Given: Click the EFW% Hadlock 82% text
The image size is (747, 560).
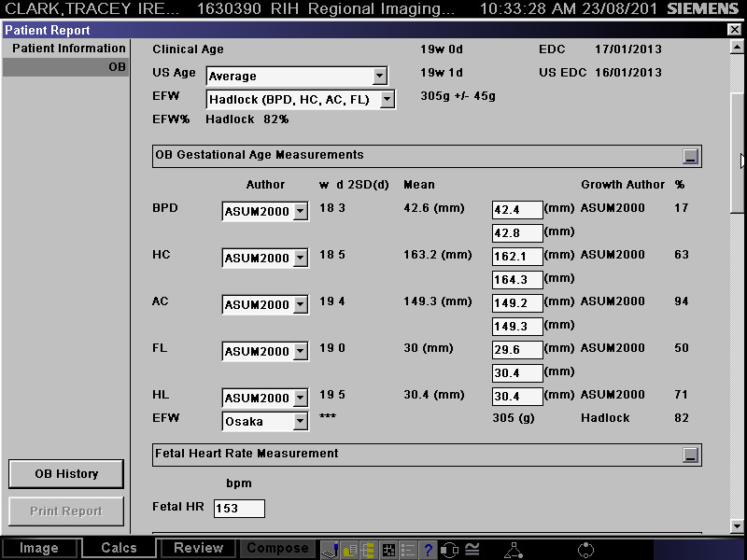Looking at the screenshot, I should [x=247, y=119].
